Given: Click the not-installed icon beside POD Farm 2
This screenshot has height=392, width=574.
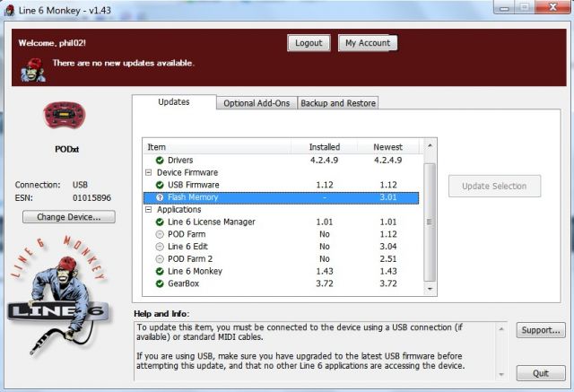Looking at the screenshot, I should pos(159,258).
